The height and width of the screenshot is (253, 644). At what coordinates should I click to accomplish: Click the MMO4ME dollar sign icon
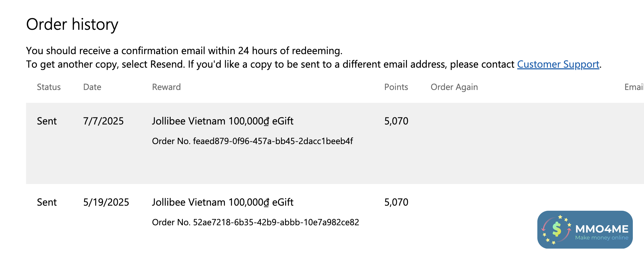(557, 229)
